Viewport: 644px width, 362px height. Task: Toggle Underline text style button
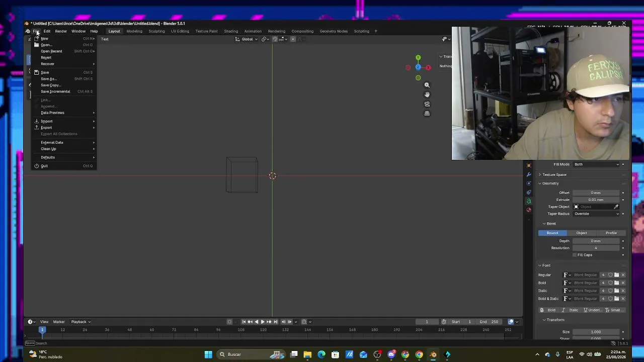(593, 310)
